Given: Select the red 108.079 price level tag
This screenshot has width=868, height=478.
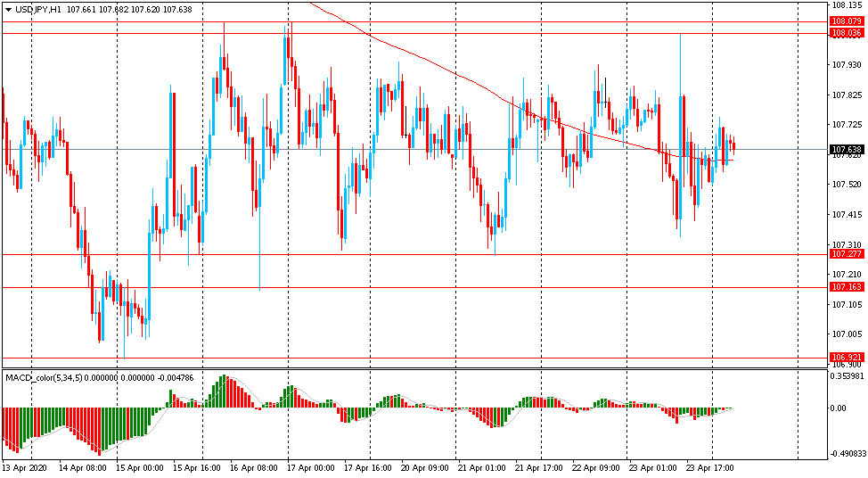Looking at the screenshot, I should tap(847, 21).
